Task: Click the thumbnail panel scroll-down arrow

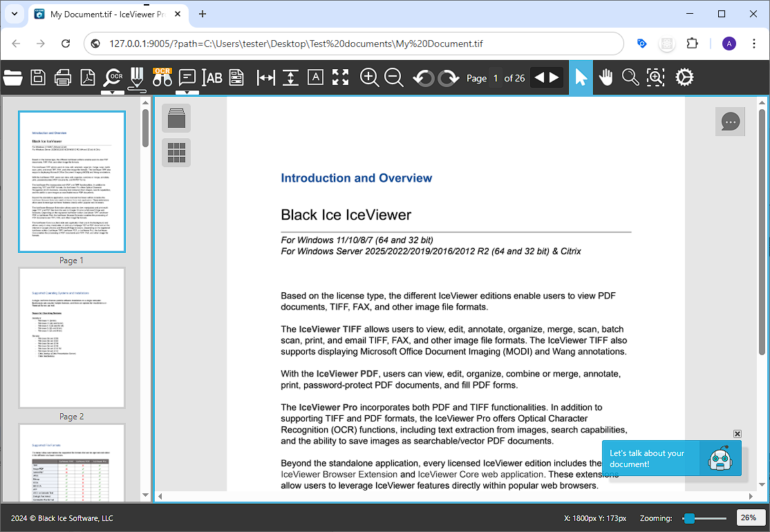Action: (x=145, y=495)
